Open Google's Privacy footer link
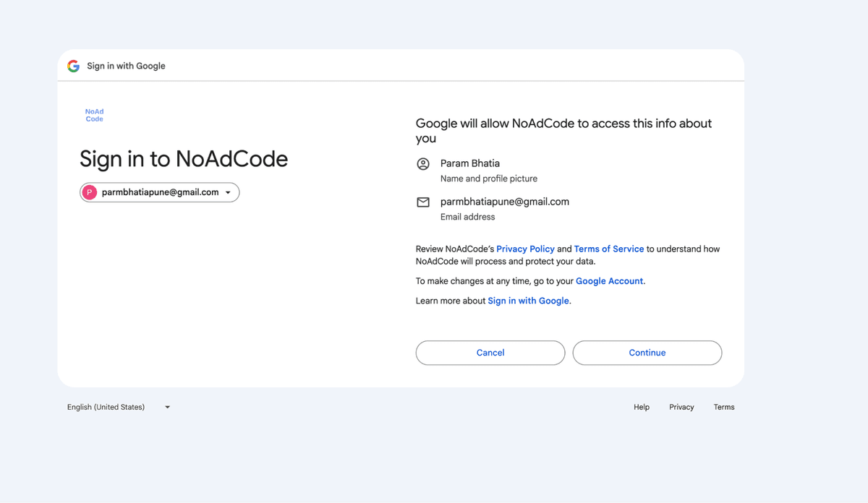The image size is (868, 503). pos(681,407)
